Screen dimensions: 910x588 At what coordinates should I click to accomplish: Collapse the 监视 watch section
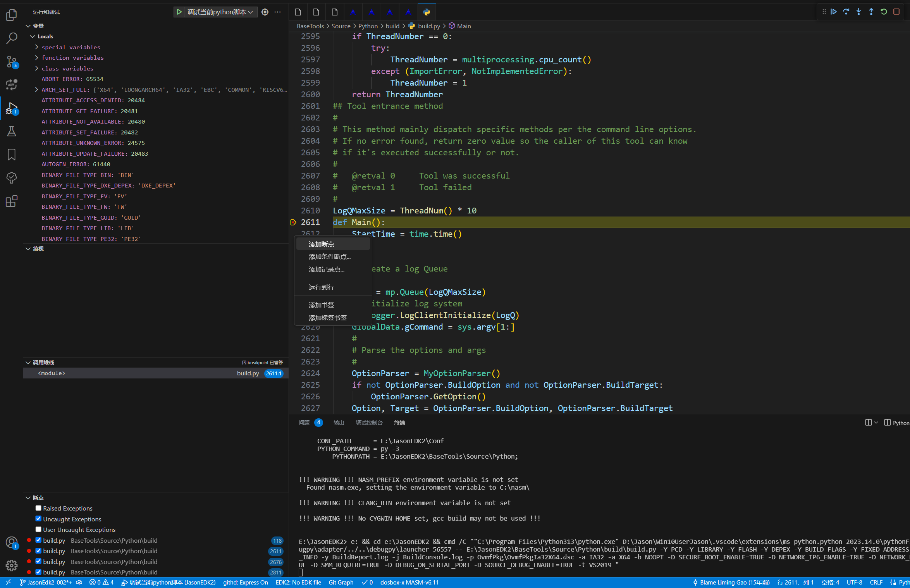(28, 249)
